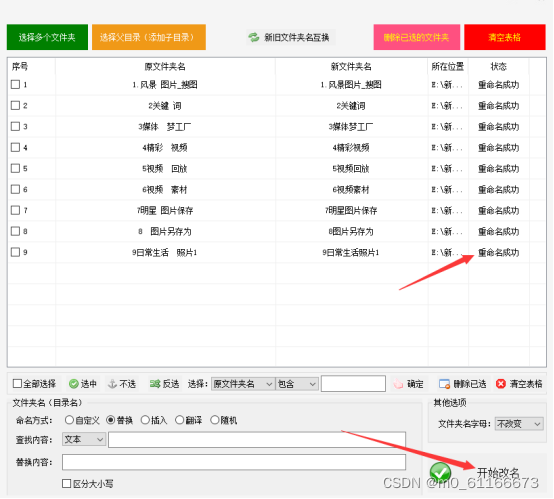
Task: Select the 替换 naming radio button
Action: [x=111, y=420]
